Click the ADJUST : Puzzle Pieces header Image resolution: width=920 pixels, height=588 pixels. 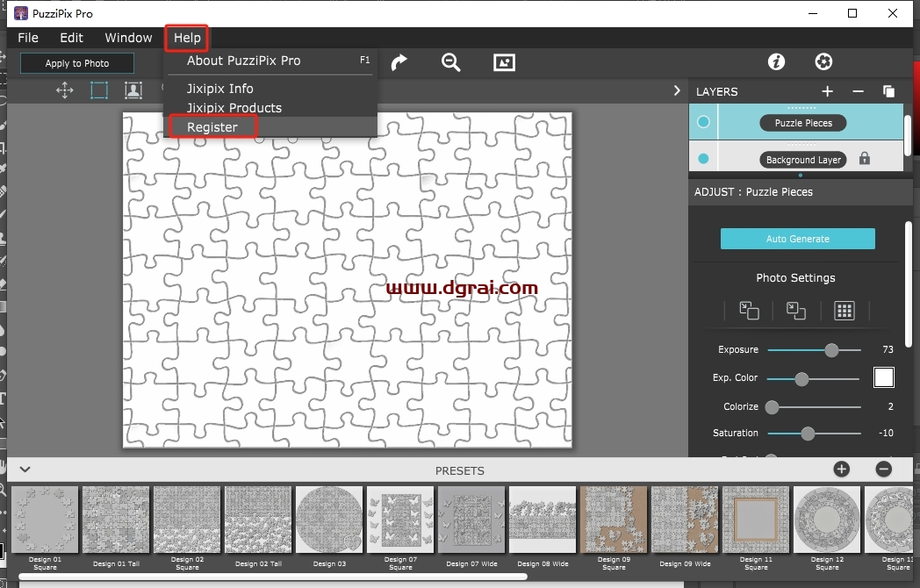[753, 192]
